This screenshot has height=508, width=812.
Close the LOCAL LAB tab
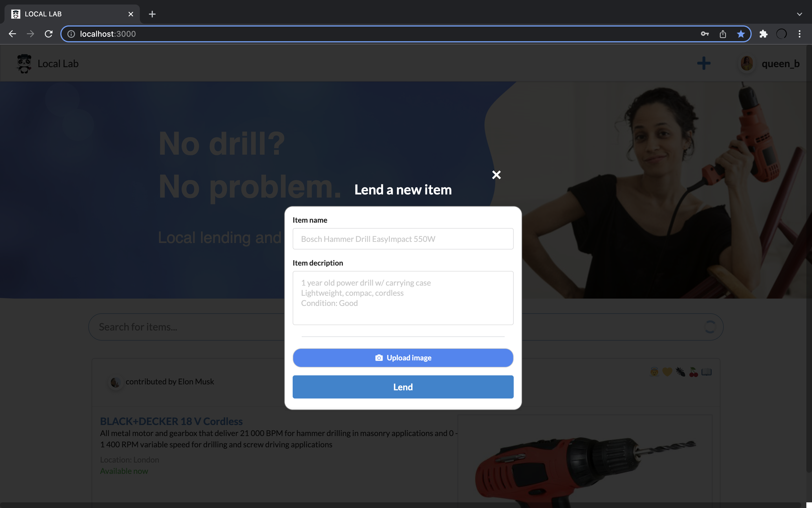(x=131, y=14)
